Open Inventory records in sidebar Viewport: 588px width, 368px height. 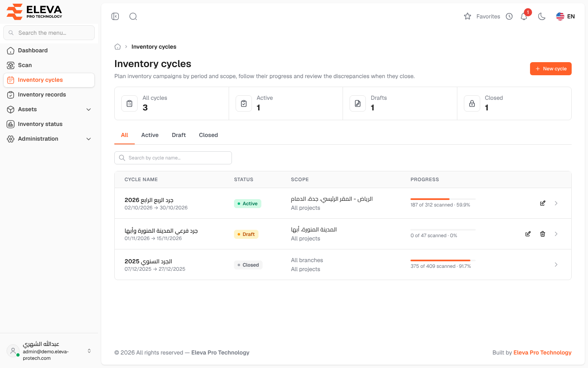coord(49,95)
